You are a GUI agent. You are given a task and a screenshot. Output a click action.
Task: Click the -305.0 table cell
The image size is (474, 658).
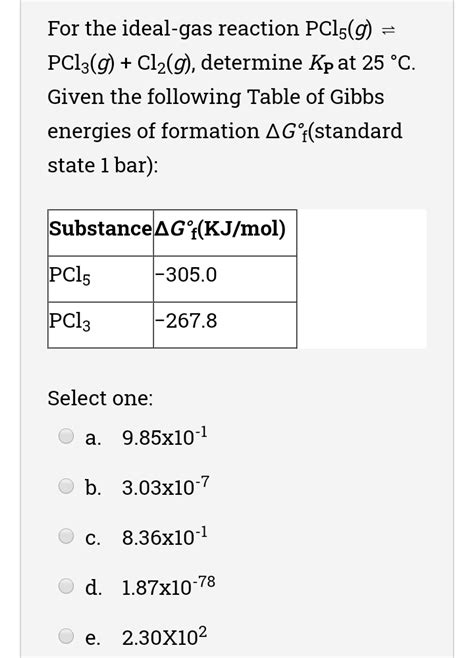click(x=225, y=279)
